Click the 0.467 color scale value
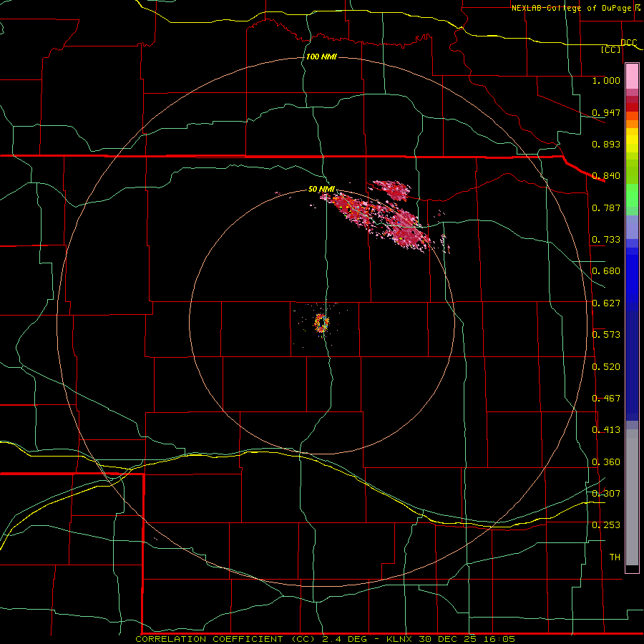The width and height of the screenshot is (644, 644). pos(606,399)
